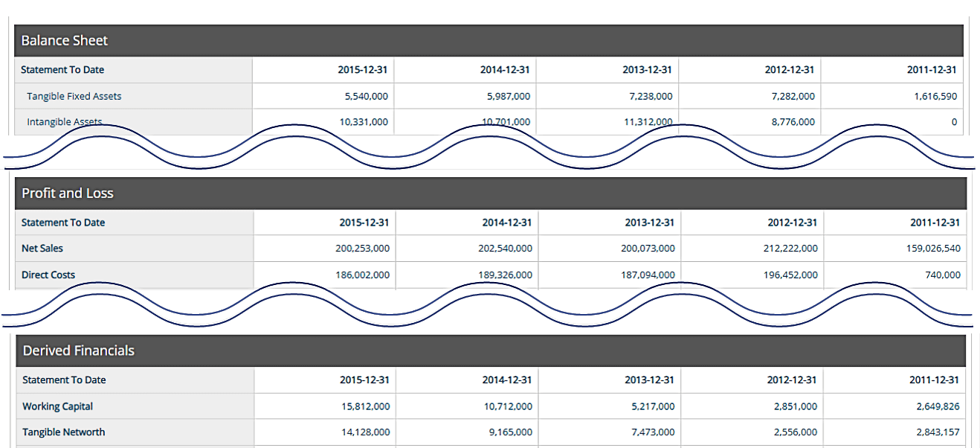This screenshot has width=980, height=448.
Task: Select Working Capital value 10,712,000
Action: [508, 407]
